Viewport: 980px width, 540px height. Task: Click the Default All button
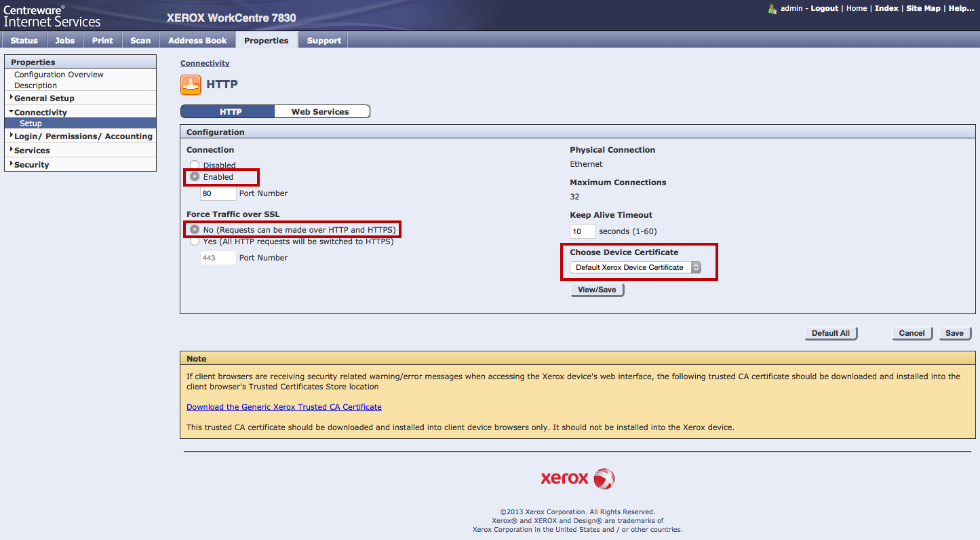pyautogui.click(x=831, y=333)
